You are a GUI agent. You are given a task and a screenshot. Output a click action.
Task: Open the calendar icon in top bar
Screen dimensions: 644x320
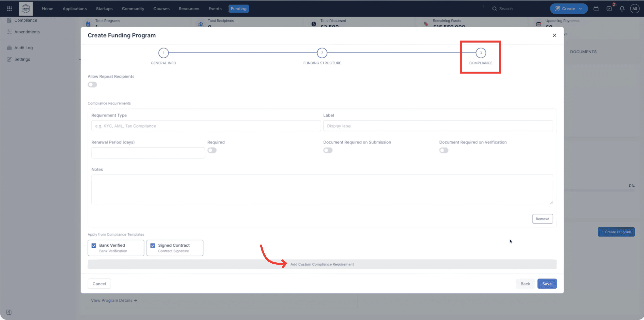[x=596, y=8]
